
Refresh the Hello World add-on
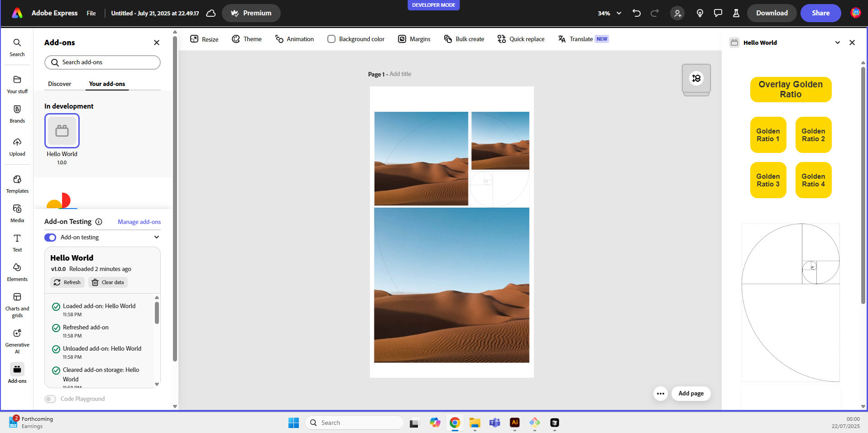coord(67,282)
